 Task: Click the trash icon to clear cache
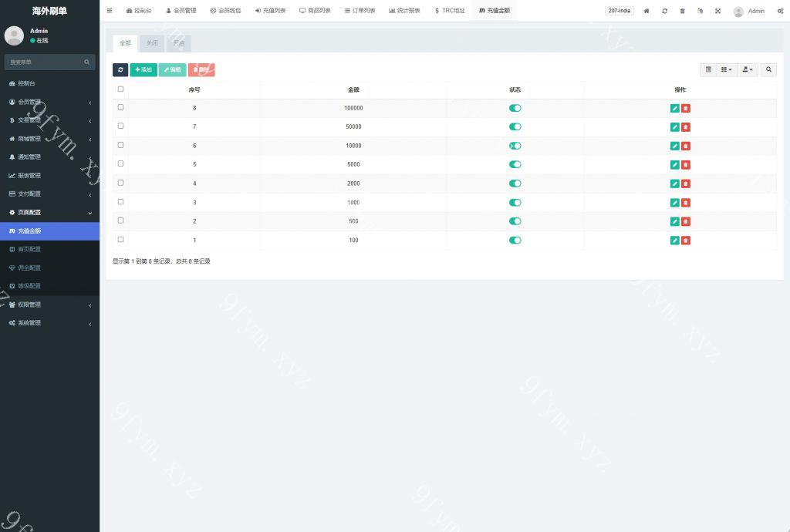682,11
